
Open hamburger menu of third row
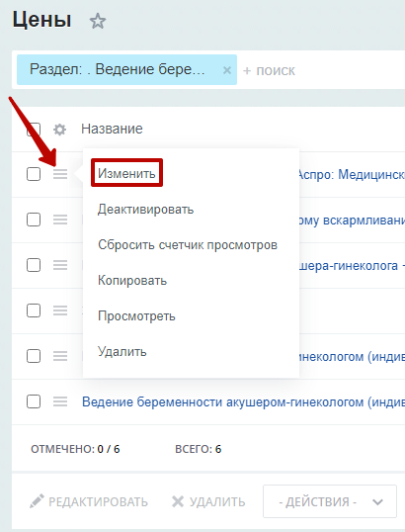[x=60, y=265]
